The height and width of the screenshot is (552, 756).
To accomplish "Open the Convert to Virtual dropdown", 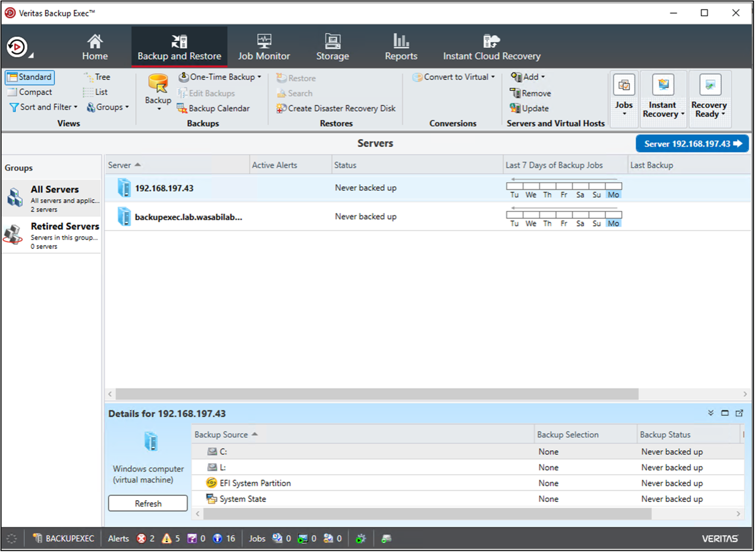I will coord(454,77).
